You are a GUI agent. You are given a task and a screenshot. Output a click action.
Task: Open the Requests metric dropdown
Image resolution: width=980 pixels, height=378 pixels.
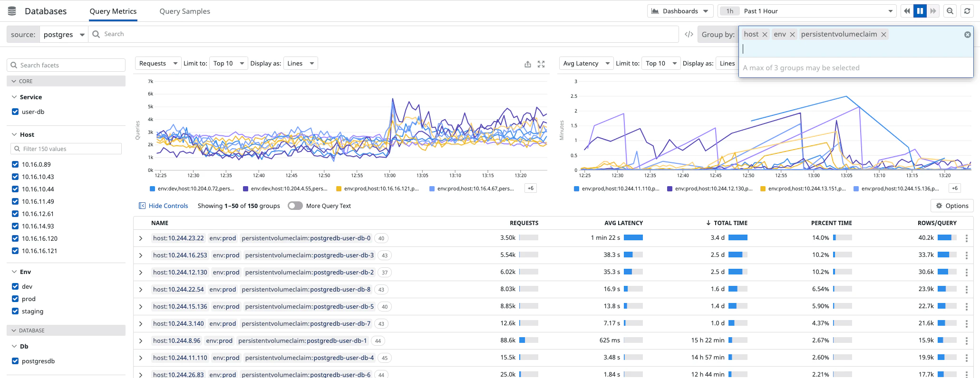coord(158,63)
